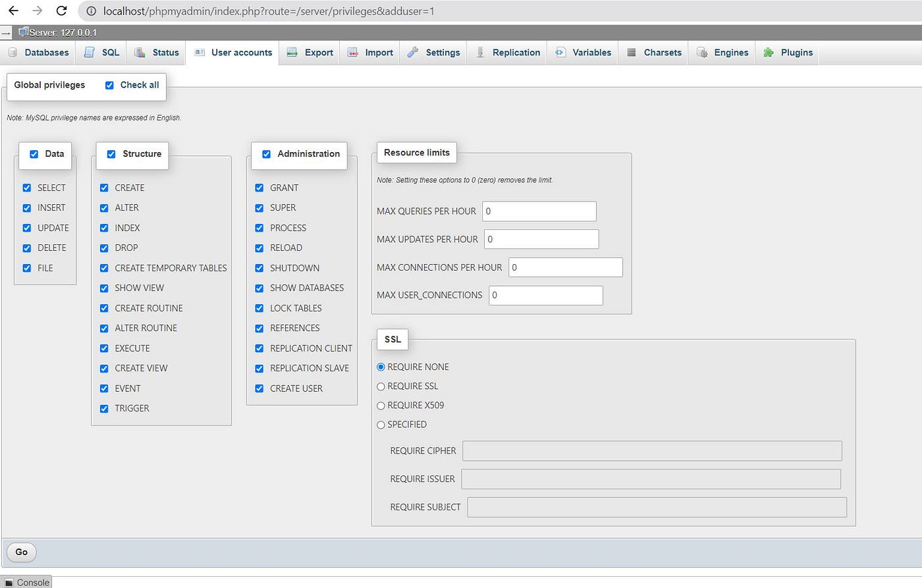Click the Databases tab icon
This screenshot has width=922, height=588.
pyautogui.click(x=13, y=53)
